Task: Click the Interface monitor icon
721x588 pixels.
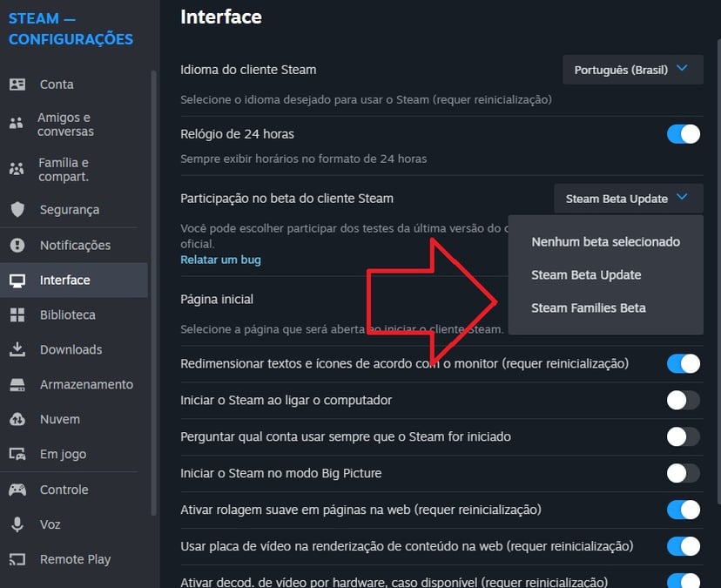Action: point(17,280)
